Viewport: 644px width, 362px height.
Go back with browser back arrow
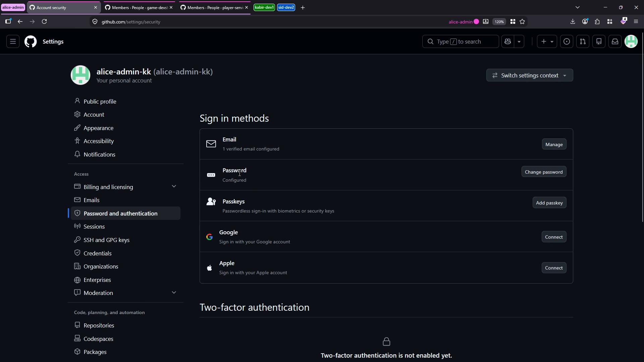pos(20,21)
